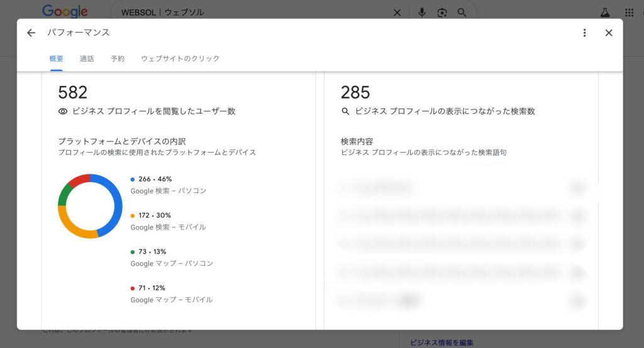Switch to the 通話 tab
Viewport: 644px width, 348px height.
coord(87,58)
